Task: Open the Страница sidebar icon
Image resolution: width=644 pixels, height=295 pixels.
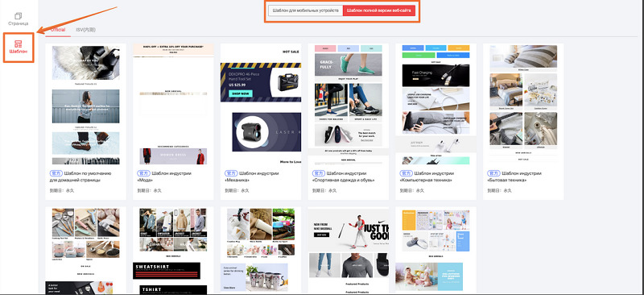Action: 18,19
